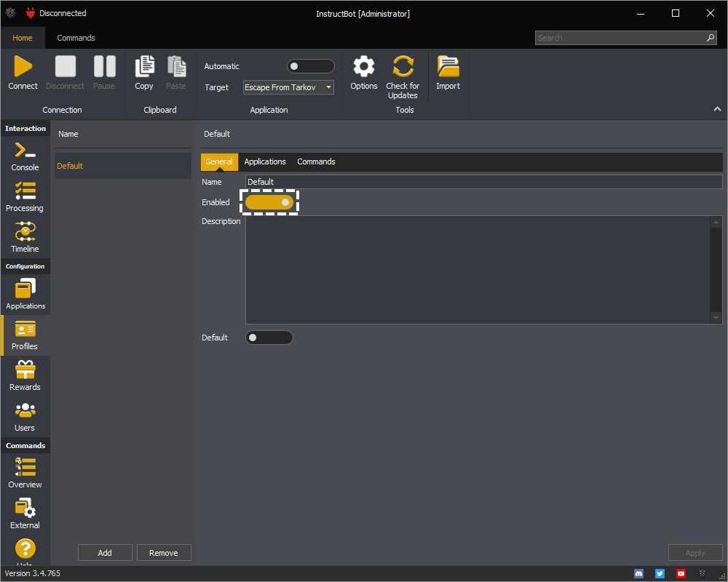Click the Help question mark icon
Image resolution: width=728 pixels, height=582 pixels.
click(x=25, y=549)
